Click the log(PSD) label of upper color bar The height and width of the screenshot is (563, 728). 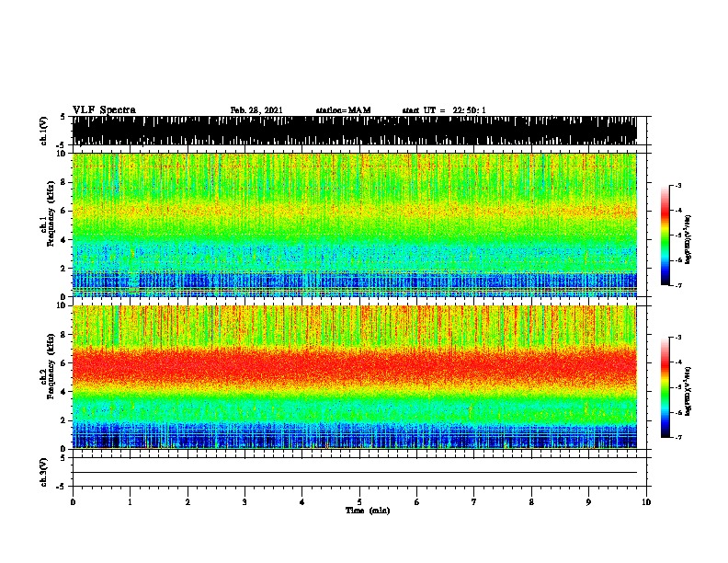coord(688,239)
